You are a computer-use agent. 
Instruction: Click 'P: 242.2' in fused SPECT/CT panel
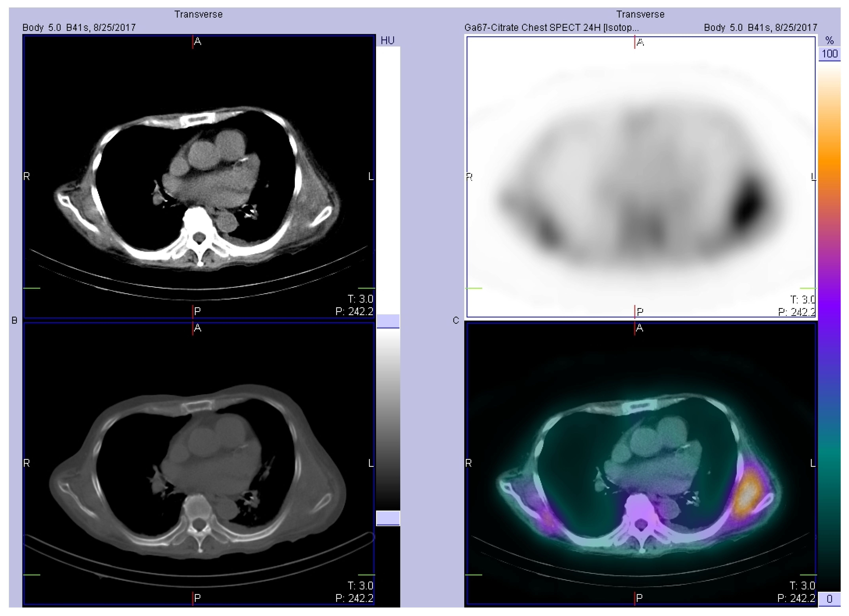pyautogui.click(x=796, y=598)
